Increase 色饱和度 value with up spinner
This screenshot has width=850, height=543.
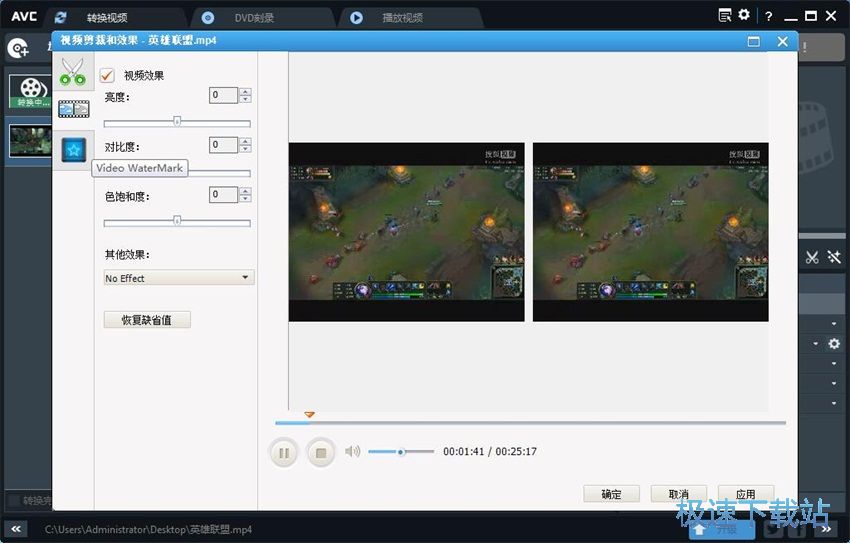[x=245, y=191]
